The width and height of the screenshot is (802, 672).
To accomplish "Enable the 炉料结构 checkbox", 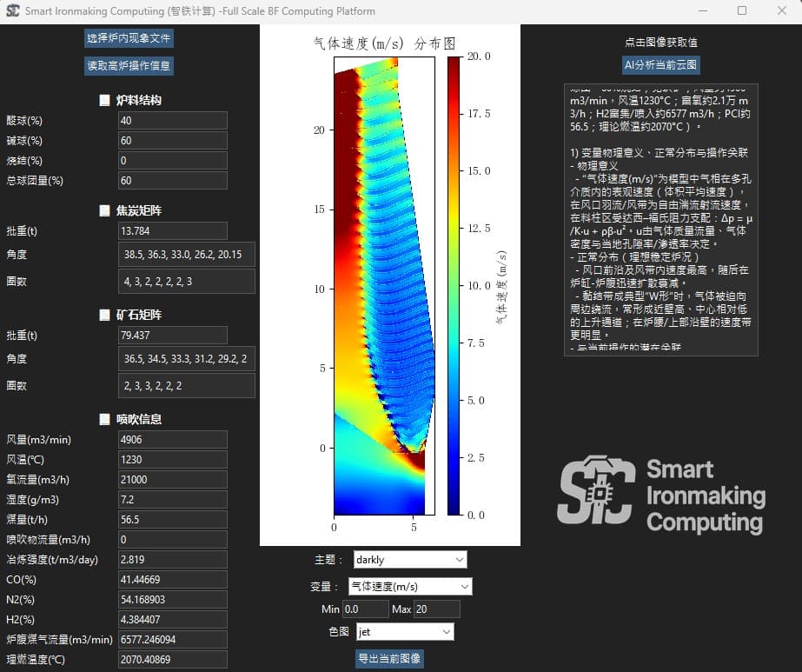I will pos(103,100).
